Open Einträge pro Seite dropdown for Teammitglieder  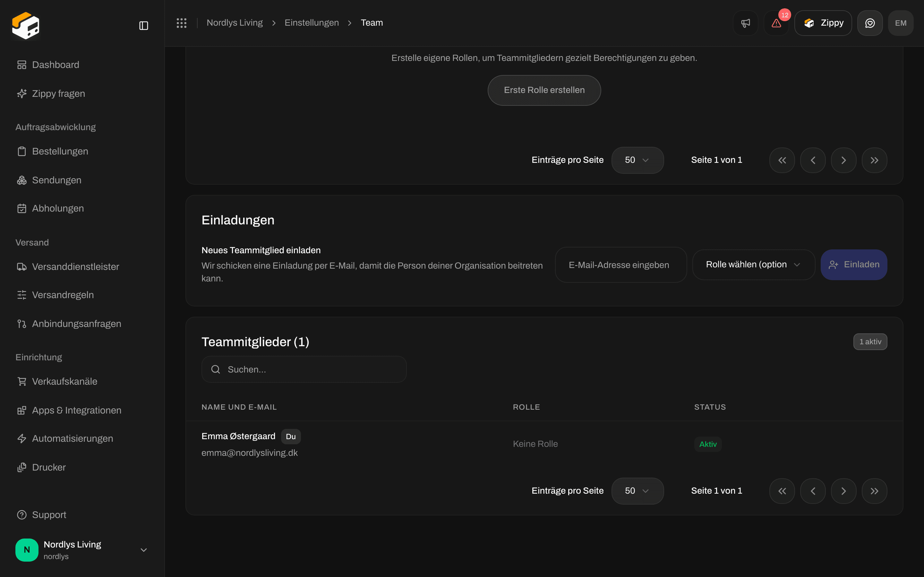click(637, 491)
